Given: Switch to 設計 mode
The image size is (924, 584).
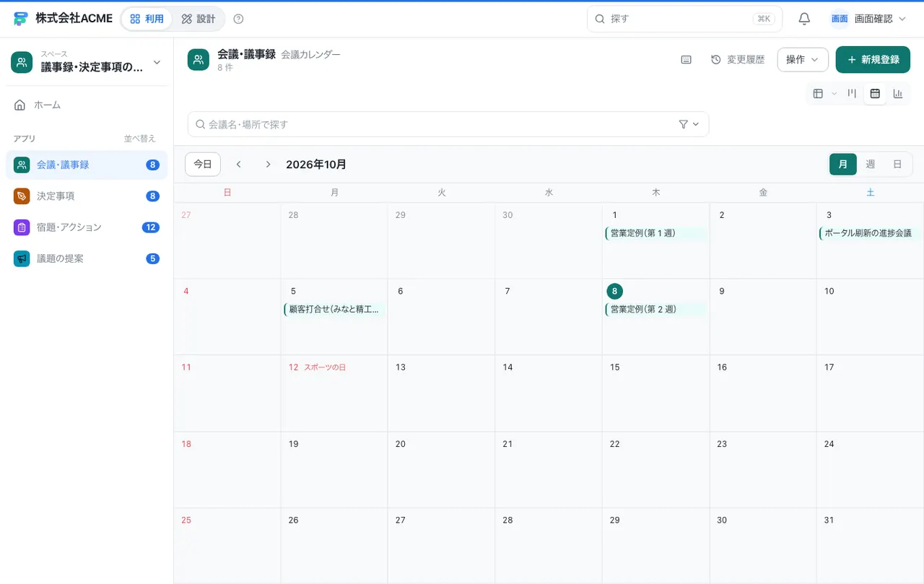Looking at the screenshot, I should (198, 19).
